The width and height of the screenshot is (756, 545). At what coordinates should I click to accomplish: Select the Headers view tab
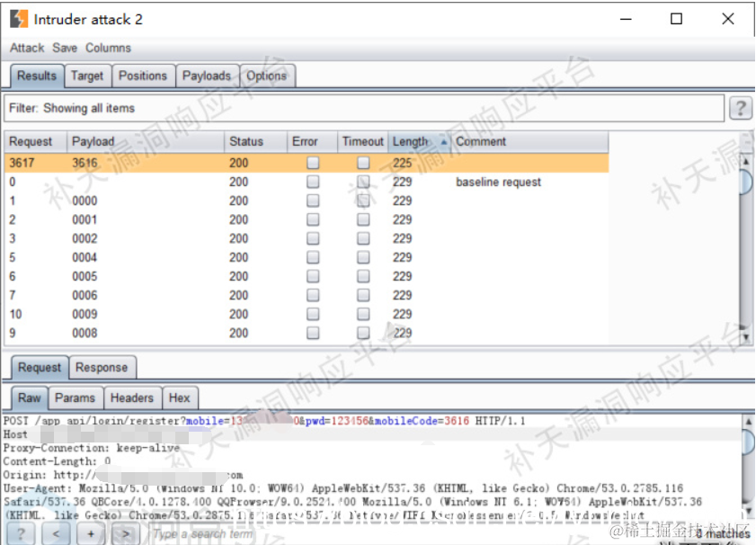pos(131,398)
